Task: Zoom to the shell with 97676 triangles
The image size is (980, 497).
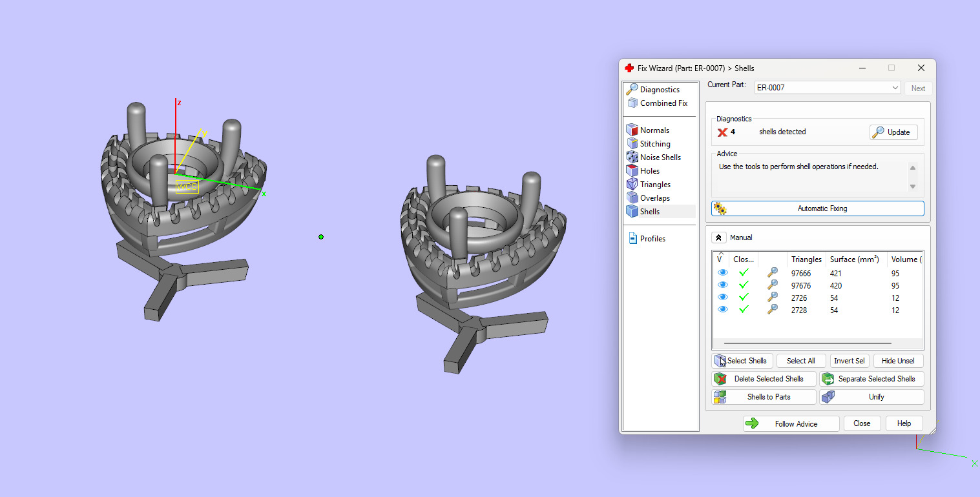Action: tap(772, 285)
